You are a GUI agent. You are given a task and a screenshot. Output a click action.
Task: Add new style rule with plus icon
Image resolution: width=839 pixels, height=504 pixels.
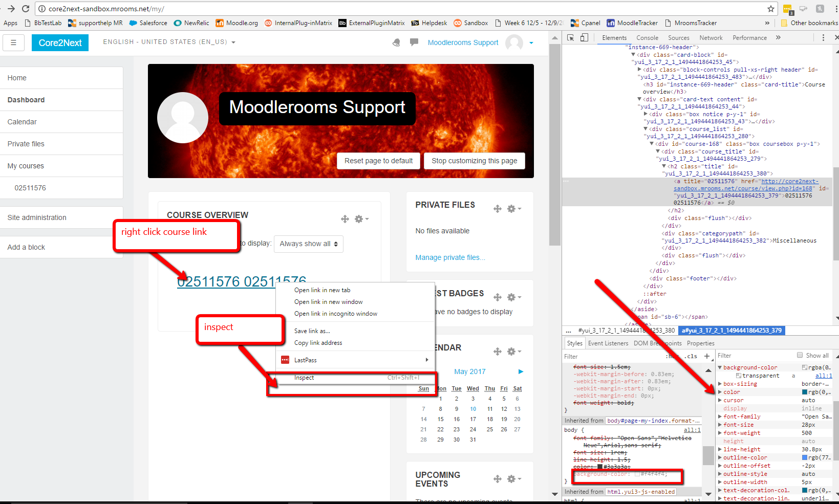click(707, 356)
